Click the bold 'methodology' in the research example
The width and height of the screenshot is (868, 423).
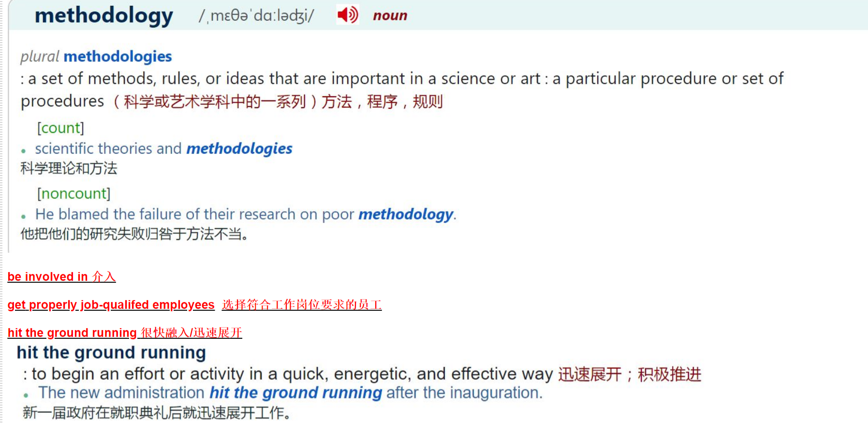click(x=406, y=214)
